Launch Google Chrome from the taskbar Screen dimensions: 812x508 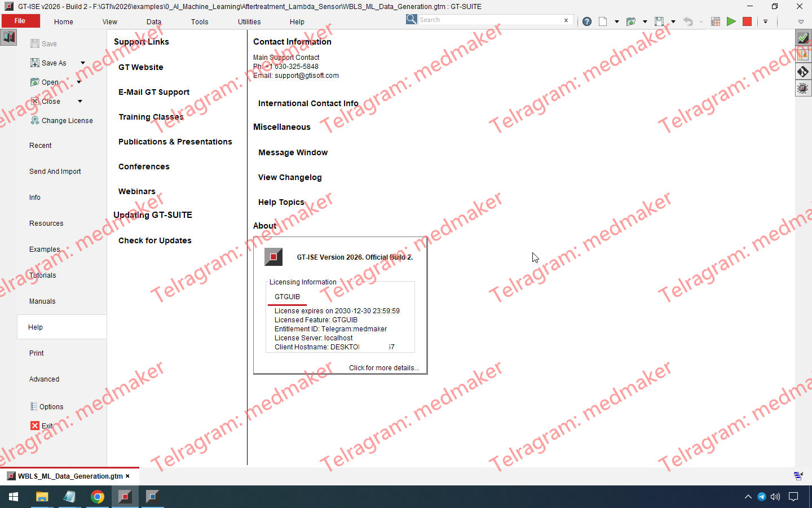tap(98, 497)
